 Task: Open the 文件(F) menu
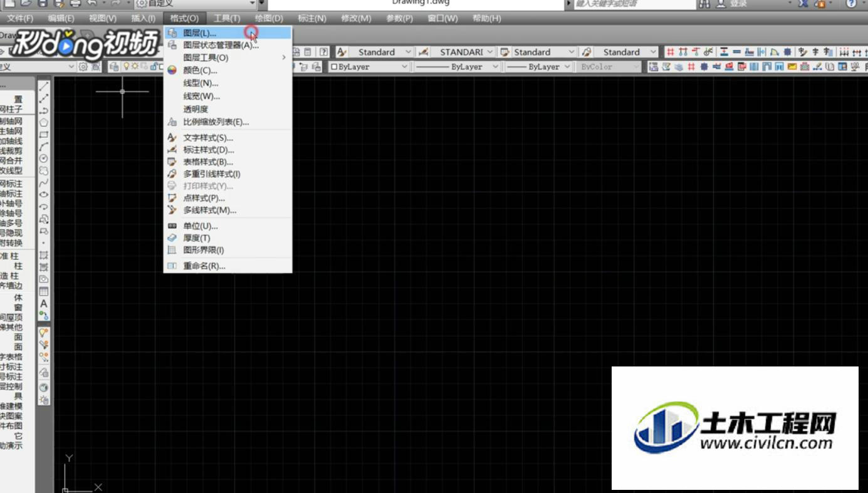20,18
